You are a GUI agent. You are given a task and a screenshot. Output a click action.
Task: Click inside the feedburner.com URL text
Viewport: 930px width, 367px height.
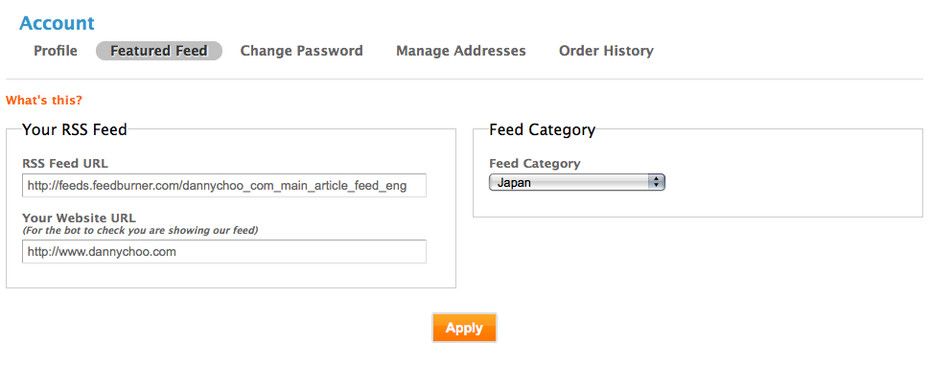pos(217,186)
